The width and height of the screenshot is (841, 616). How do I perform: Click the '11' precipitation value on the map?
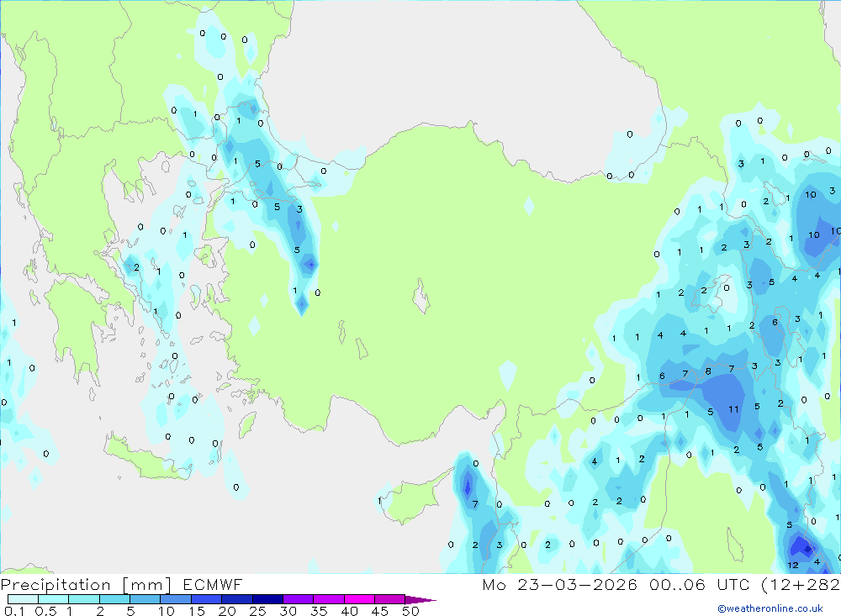point(733,409)
